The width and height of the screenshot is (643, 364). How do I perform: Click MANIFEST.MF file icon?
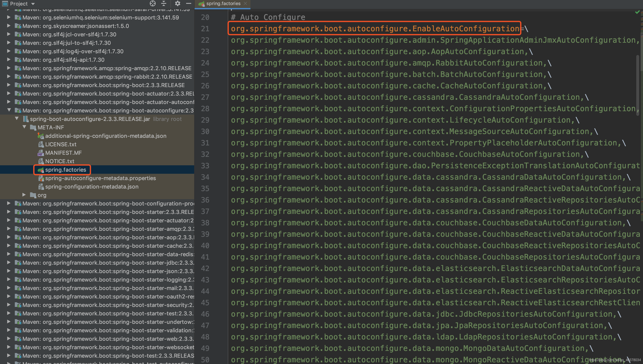[x=41, y=153]
